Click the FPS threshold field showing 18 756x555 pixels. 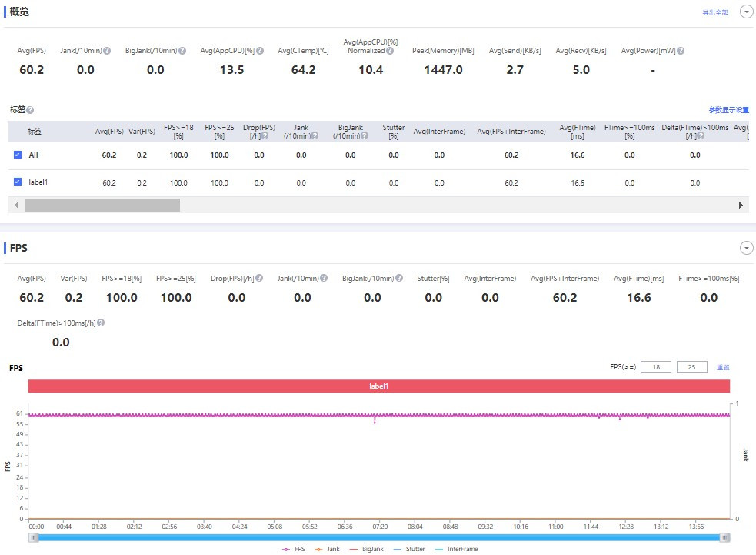655,367
